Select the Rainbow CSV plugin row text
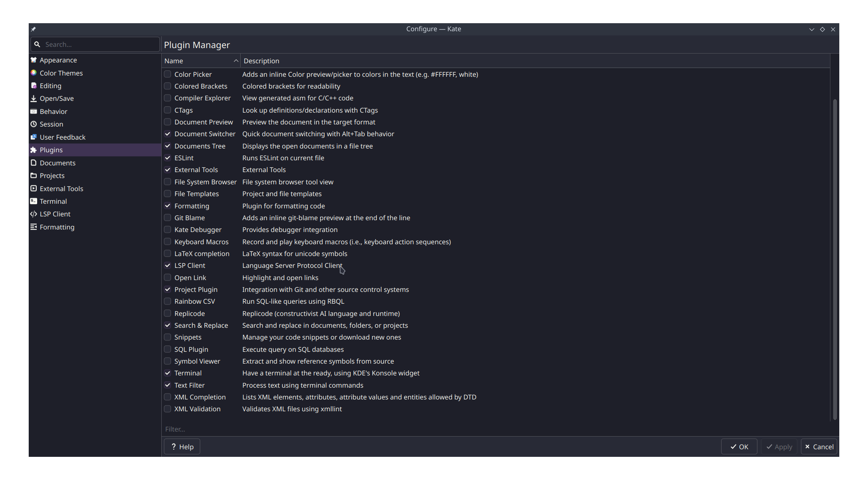Image resolution: width=868 pixels, height=491 pixels. pos(195,301)
